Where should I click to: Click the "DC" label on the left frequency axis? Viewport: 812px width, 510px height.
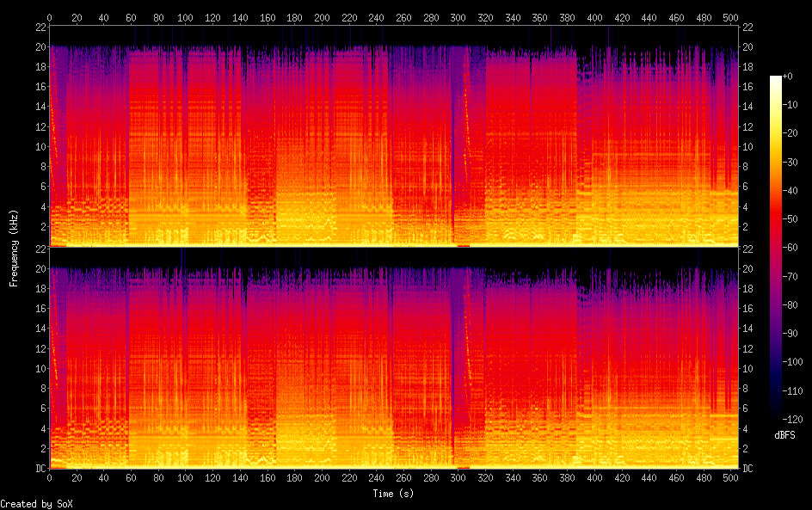tap(41, 469)
